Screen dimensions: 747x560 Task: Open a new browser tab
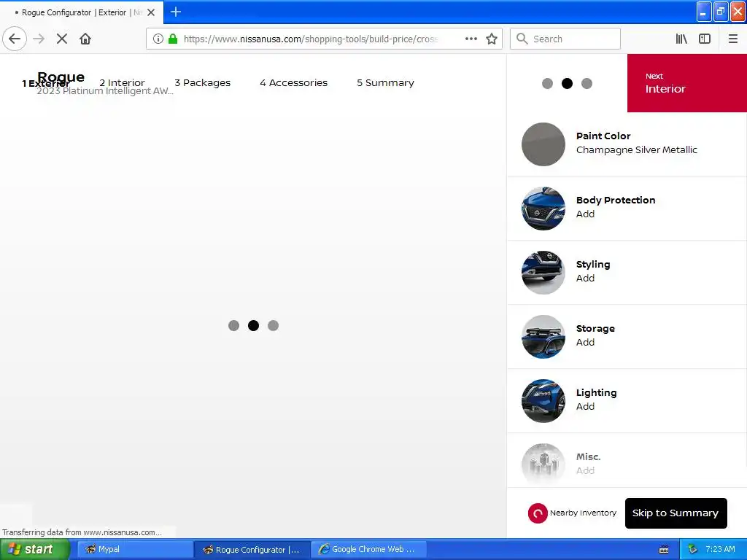point(175,12)
